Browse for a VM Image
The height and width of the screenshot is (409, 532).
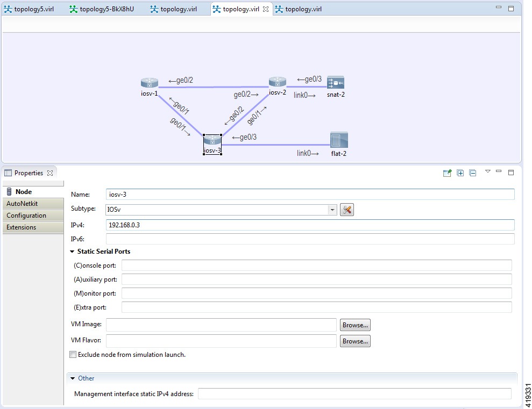[x=354, y=325]
